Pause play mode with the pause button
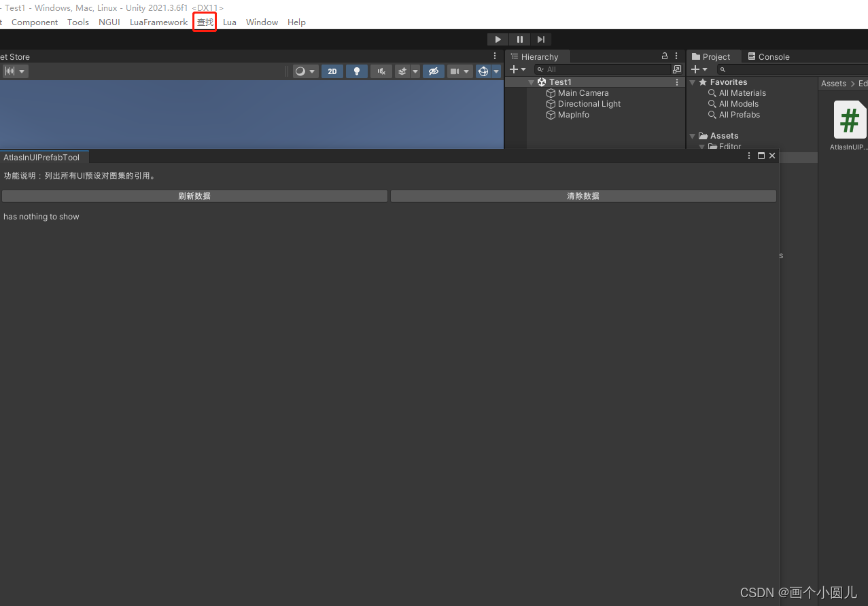The width and height of the screenshot is (868, 606). pyautogui.click(x=519, y=39)
